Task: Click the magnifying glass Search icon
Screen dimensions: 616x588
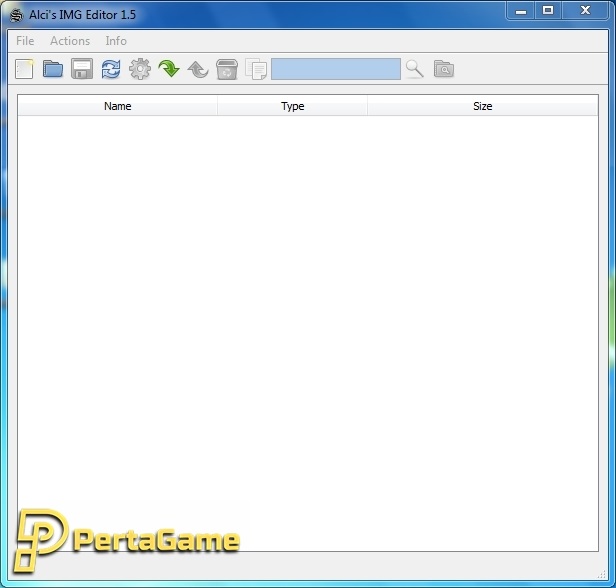Action: coord(414,69)
